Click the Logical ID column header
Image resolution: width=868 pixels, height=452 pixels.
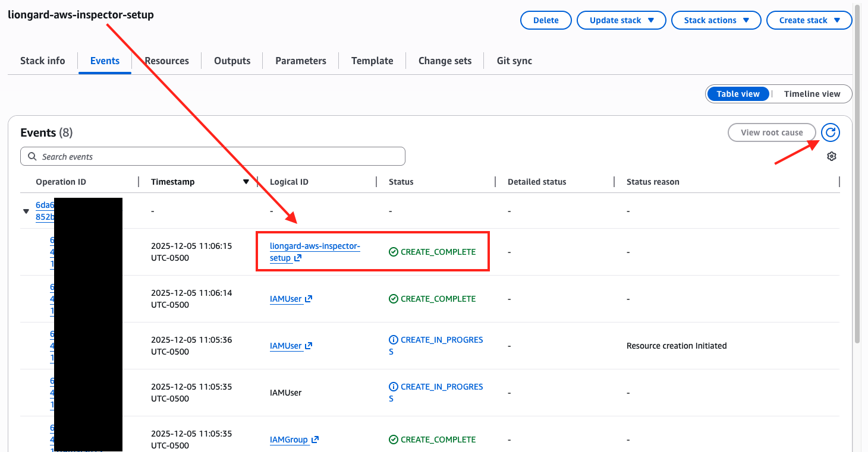289,182
